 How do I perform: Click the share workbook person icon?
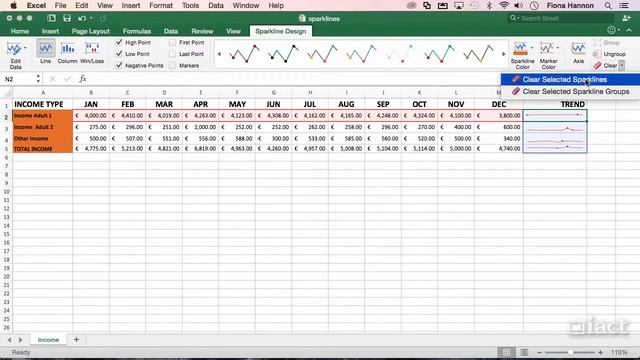point(627,18)
